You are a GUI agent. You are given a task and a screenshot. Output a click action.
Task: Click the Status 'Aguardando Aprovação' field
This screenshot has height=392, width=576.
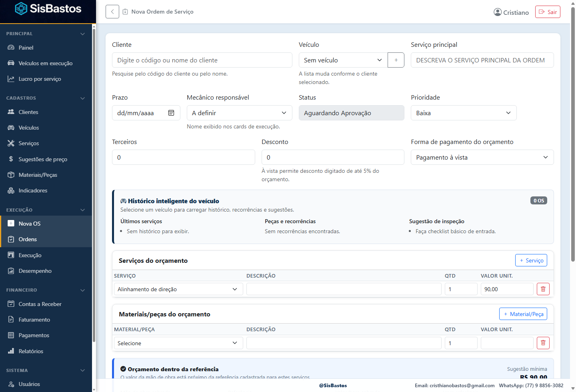(351, 113)
